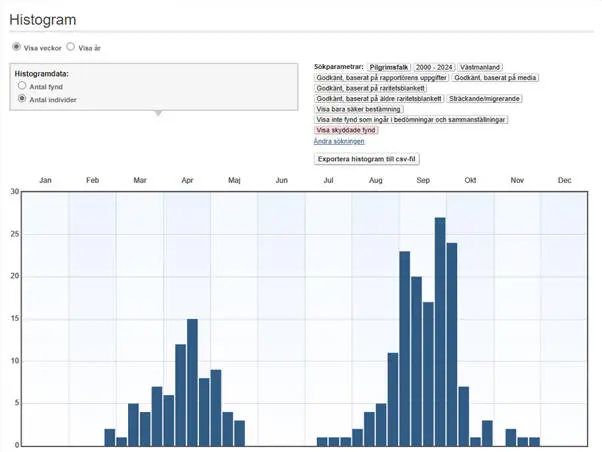The width and height of the screenshot is (602, 452).
Task: Click the 'Visa skyddade fynd' red tag
Action: coord(346,130)
